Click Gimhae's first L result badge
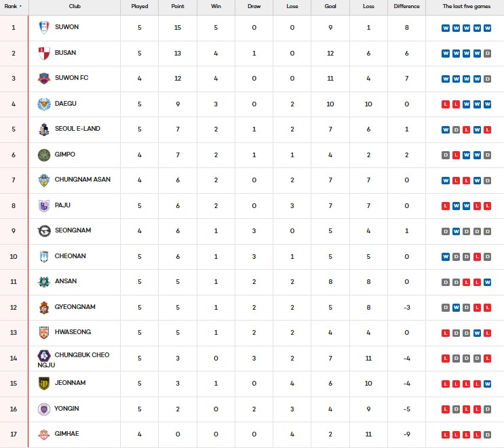The image size is (504, 448). coord(446,434)
